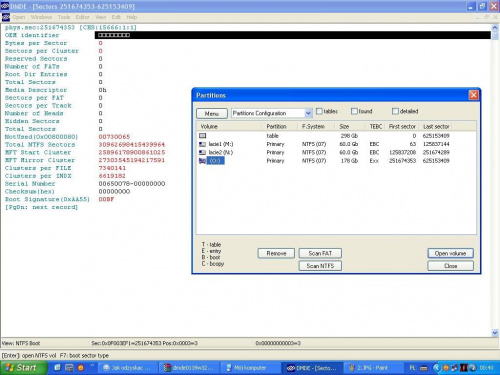
Task: Click the computer icon on Mój komputer taskbar button
Action: pos(229,368)
